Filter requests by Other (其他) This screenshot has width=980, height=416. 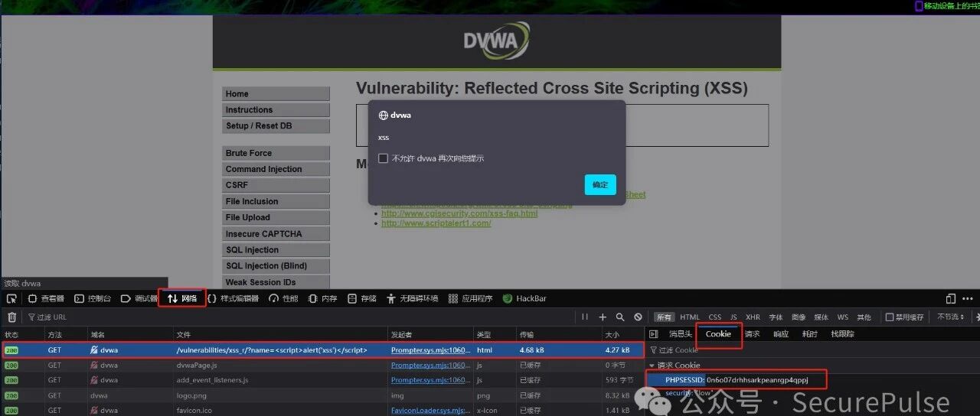click(x=864, y=317)
